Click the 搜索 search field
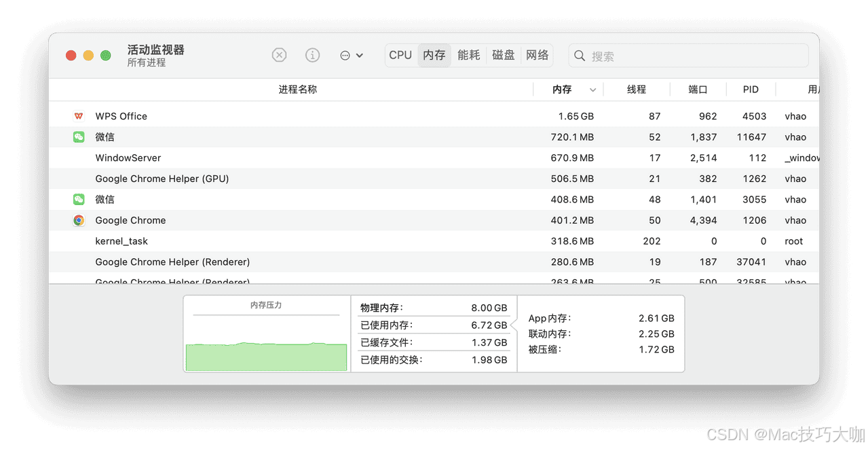This screenshot has height=449, width=868. 688,56
